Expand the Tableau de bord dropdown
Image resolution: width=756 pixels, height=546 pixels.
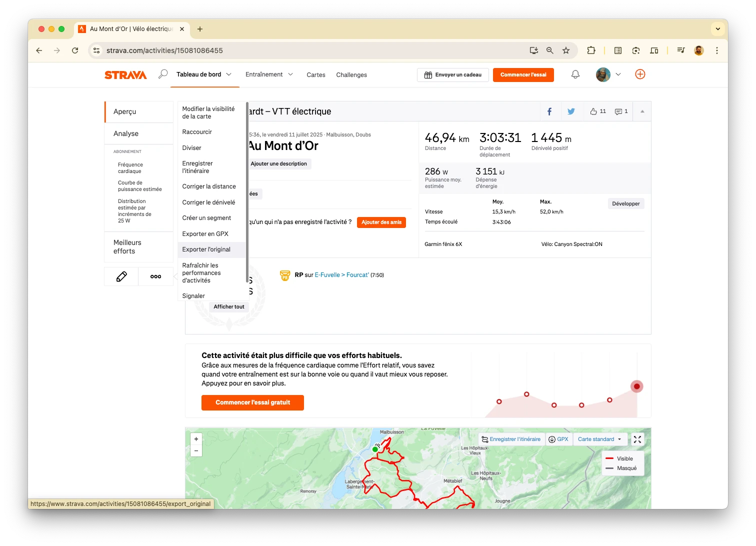click(228, 74)
